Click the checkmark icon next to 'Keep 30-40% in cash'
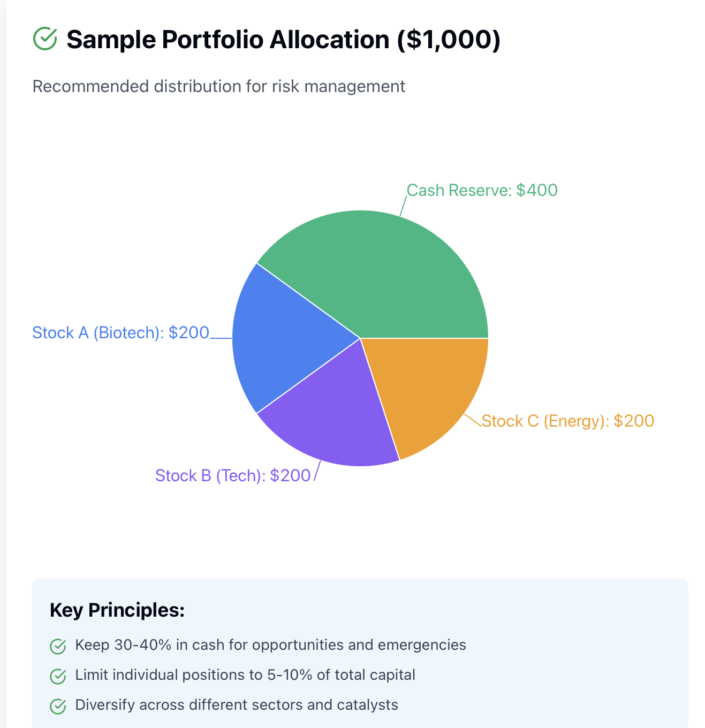 (58, 646)
